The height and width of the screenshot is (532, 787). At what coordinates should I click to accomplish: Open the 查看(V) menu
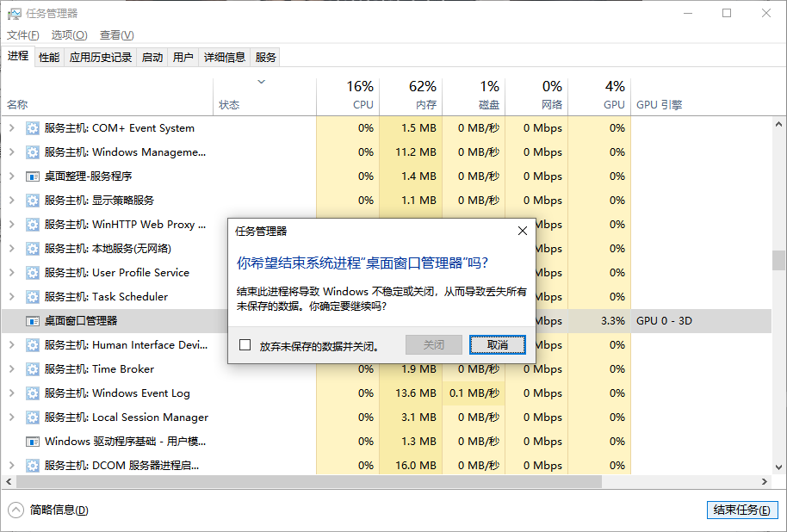click(116, 35)
